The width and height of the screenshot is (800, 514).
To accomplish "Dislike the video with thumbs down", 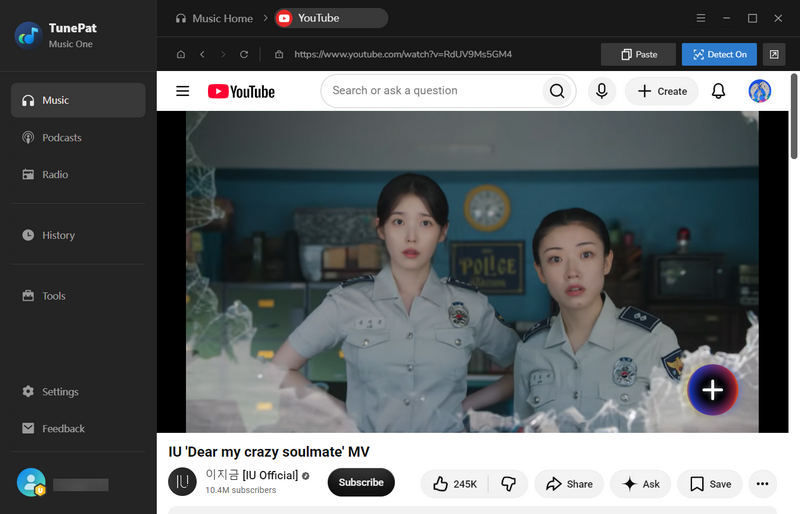I will (508, 484).
